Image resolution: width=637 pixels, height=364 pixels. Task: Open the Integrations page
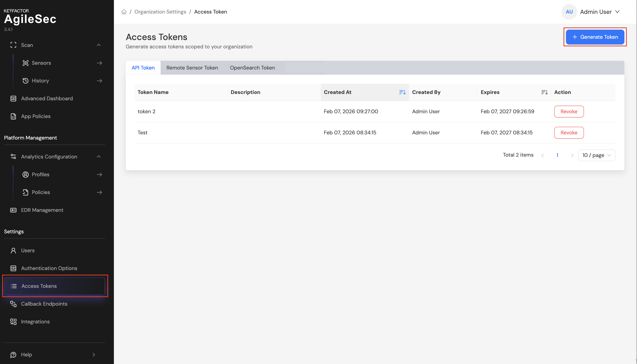tap(35, 322)
